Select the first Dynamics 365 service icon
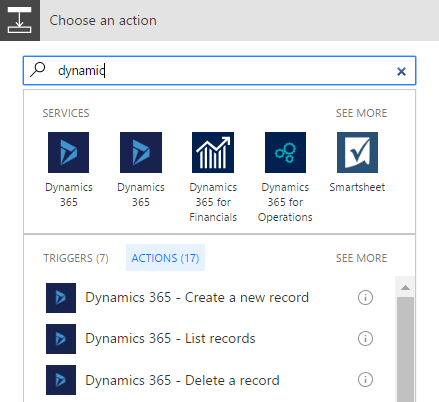 68,152
